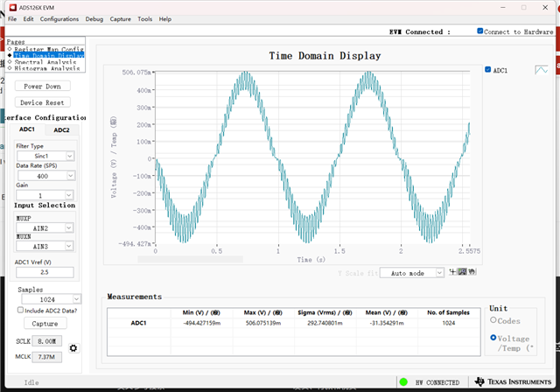
Task: Switch to the ADC2 tab
Action: pos(61,130)
